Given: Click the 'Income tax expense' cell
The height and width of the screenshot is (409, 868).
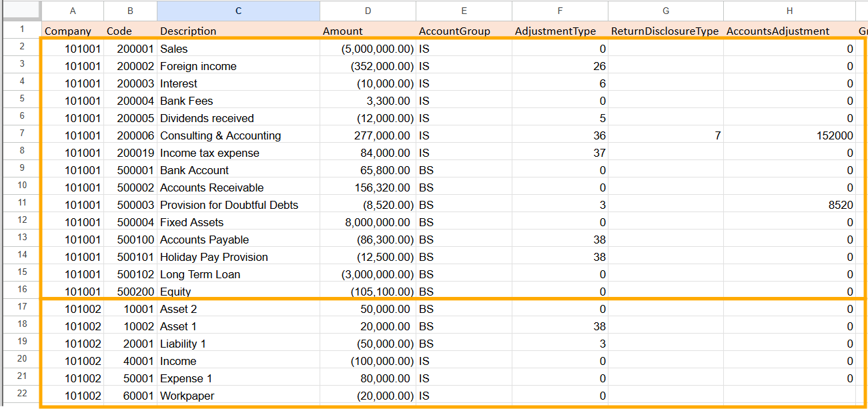Looking at the screenshot, I should [239, 153].
